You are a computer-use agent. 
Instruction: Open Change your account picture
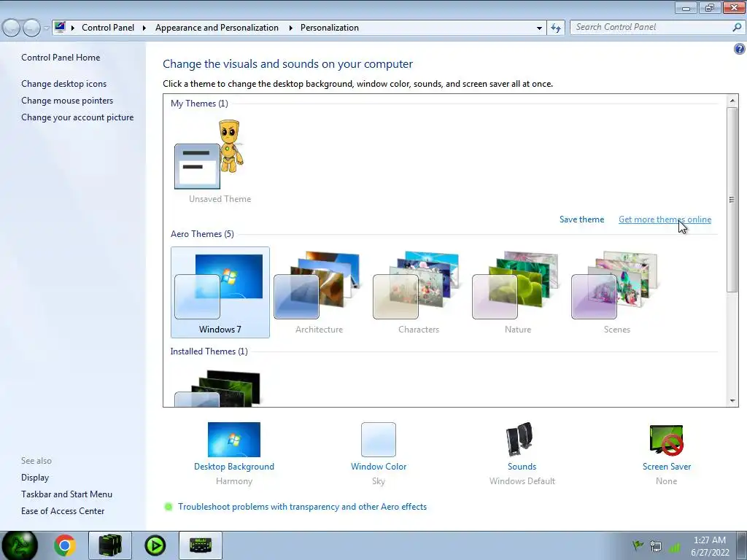tap(77, 117)
